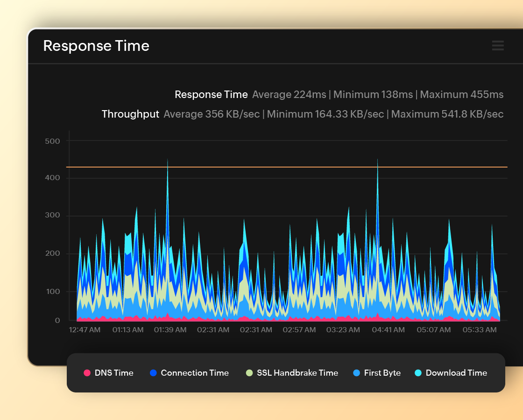The height and width of the screenshot is (420, 523).
Task: Click the light blue First Byte legend dot
Action: tap(356, 373)
